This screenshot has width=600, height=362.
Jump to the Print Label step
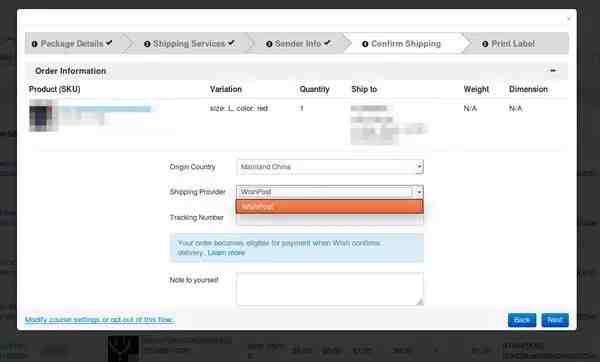(x=509, y=44)
